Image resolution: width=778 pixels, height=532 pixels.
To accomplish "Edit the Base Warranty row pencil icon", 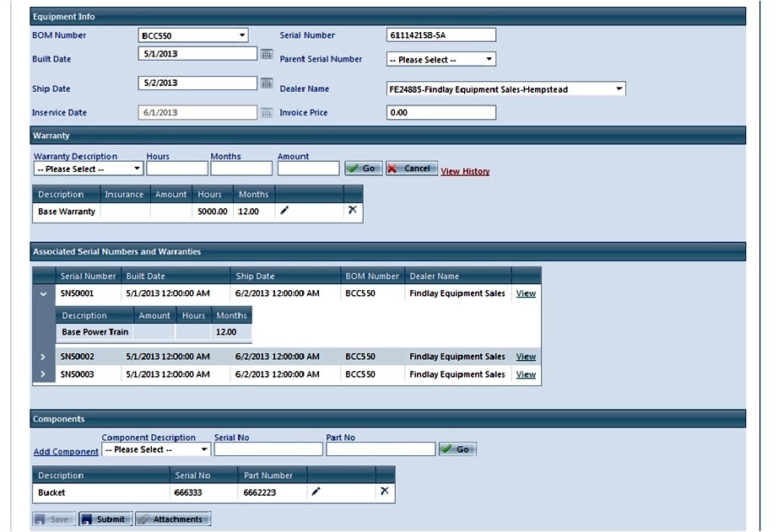I will pos(284,211).
